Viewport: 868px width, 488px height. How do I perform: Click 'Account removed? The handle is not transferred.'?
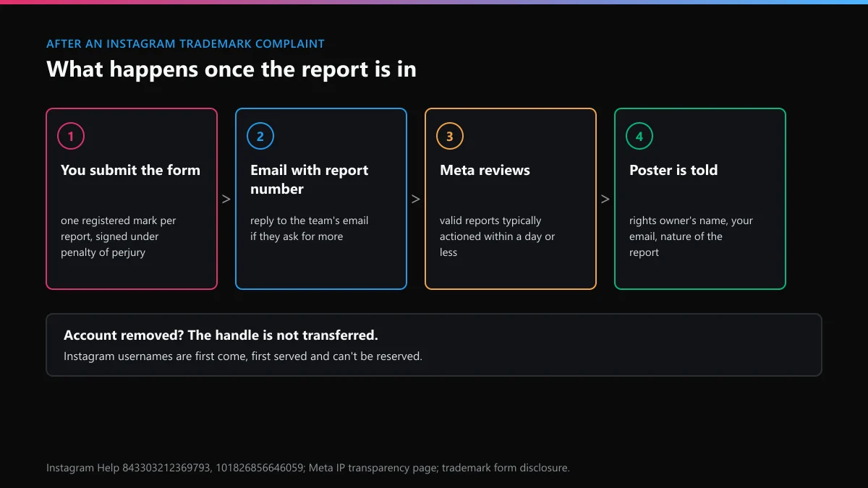(x=221, y=335)
